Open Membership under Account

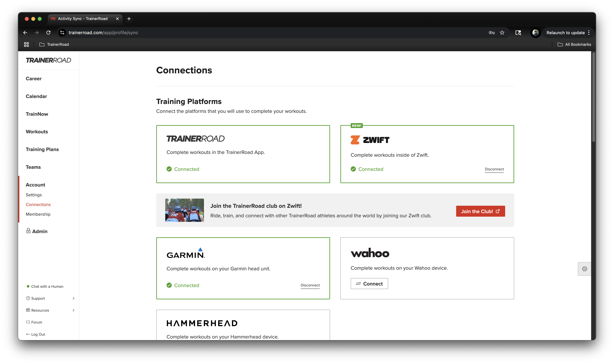tap(38, 214)
